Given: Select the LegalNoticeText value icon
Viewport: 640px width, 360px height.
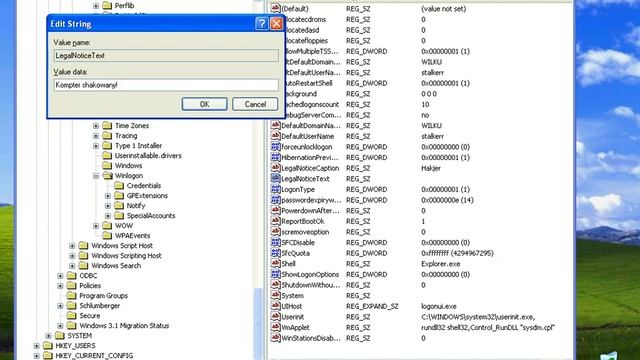Looking at the screenshot, I should 276,178.
